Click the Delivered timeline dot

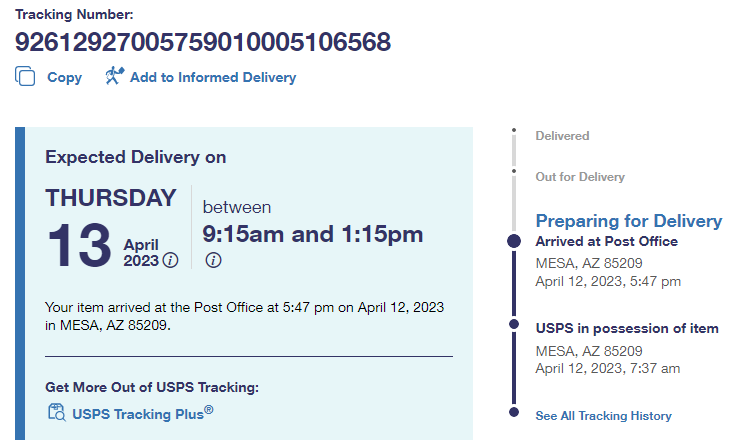click(514, 130)
